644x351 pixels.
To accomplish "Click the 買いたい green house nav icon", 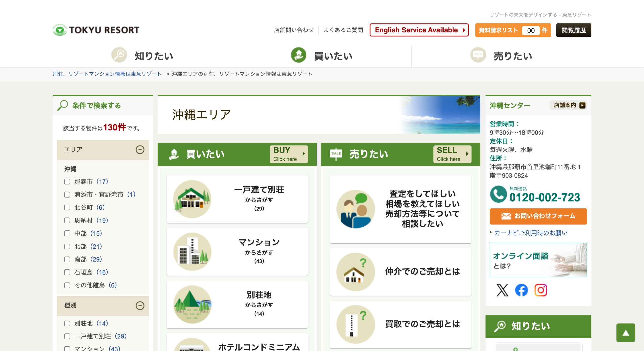I will tap(299, 55).
